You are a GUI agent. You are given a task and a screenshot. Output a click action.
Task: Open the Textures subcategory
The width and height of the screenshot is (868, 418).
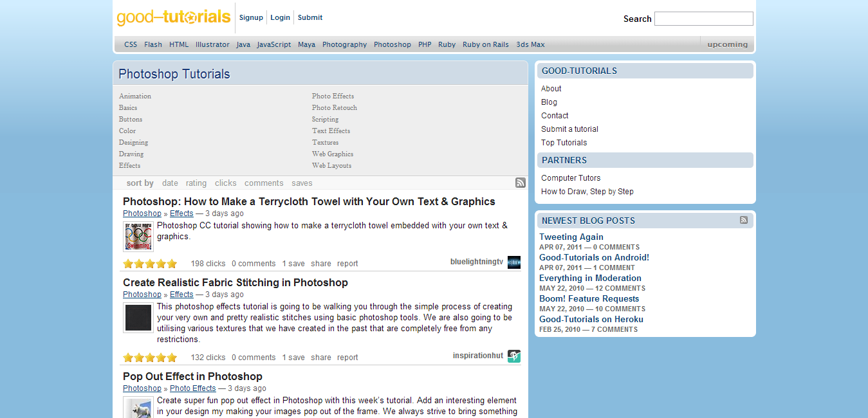pos(325,142)
